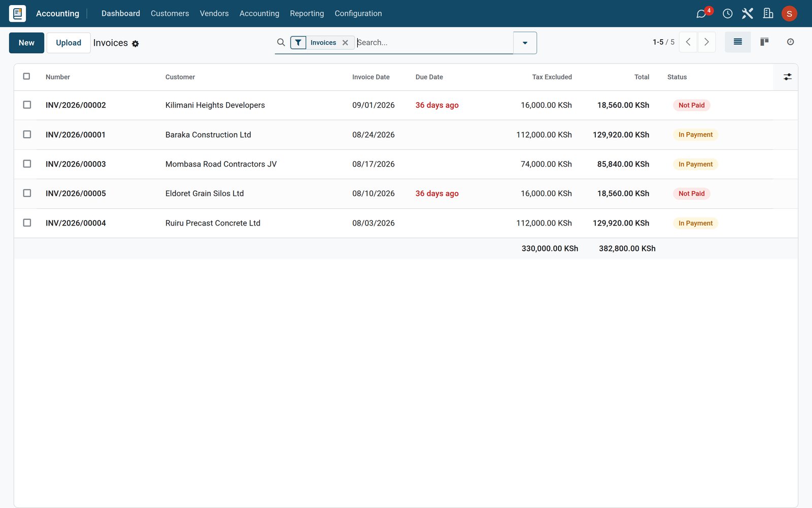This screenshot has height=508, width=812.
Task: Click the search magnifier icon
Action: (x=281, y=43)
